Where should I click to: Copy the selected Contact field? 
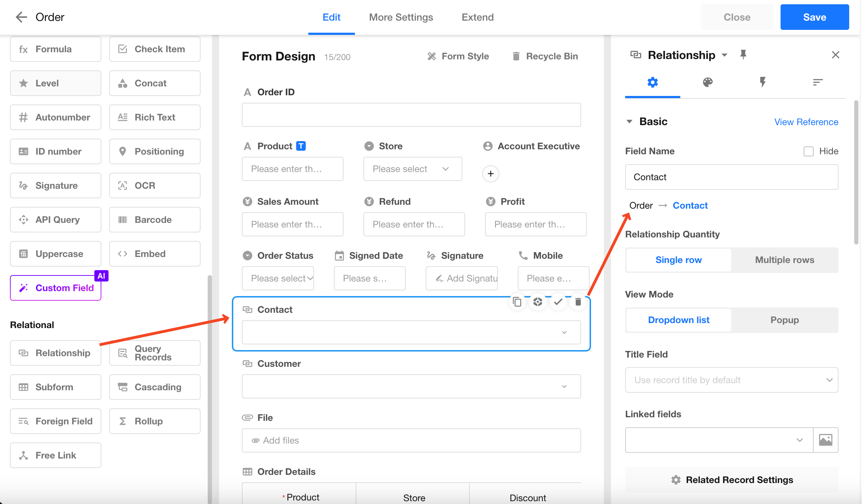pyautogui.click(x=517, y=302)
